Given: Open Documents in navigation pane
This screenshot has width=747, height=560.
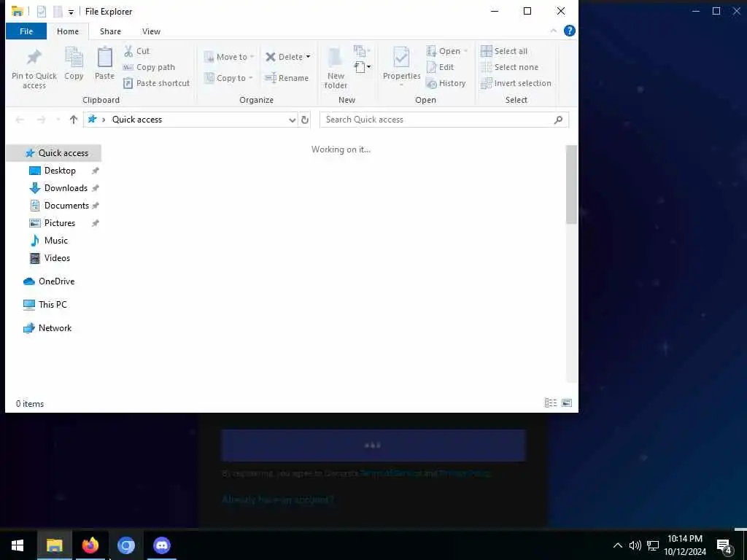Looking at the screenshot, I should click(66, 206).
